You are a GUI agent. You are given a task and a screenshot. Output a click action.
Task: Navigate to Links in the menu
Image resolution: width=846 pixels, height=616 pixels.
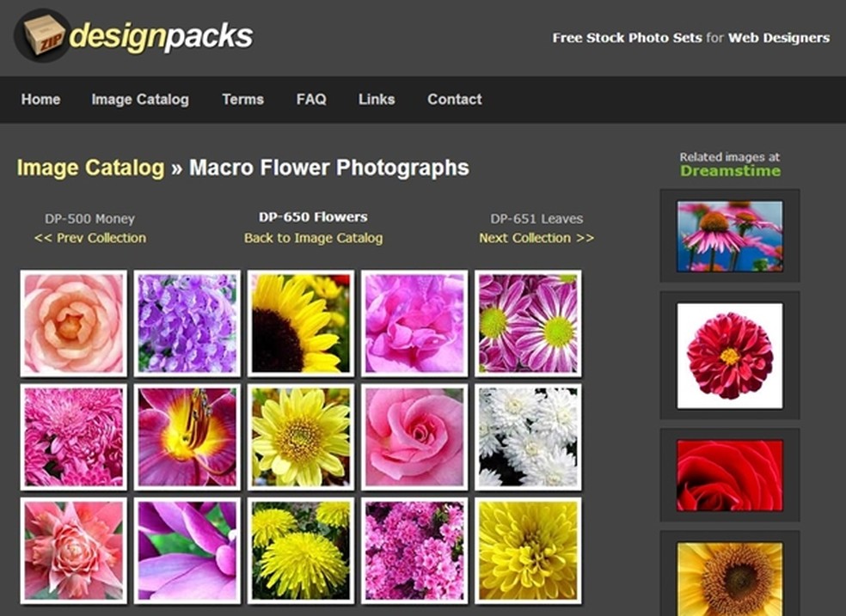pyautogui.click(x=377, y=100)
